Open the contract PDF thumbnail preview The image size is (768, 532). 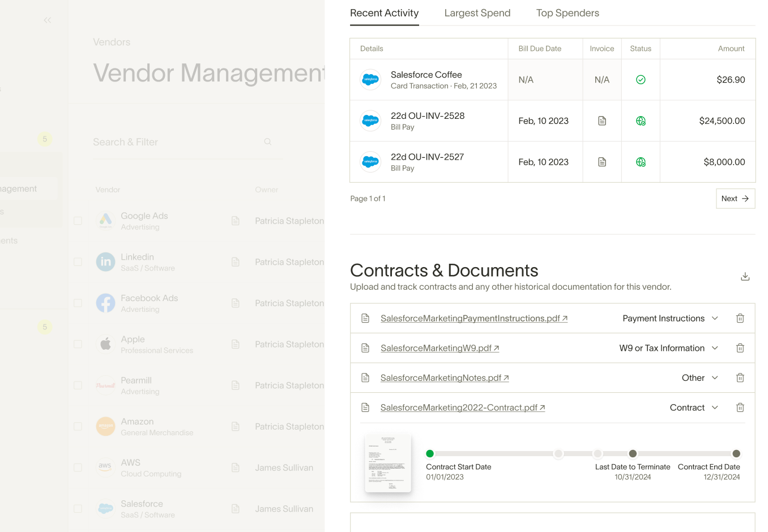coord(388,463)
